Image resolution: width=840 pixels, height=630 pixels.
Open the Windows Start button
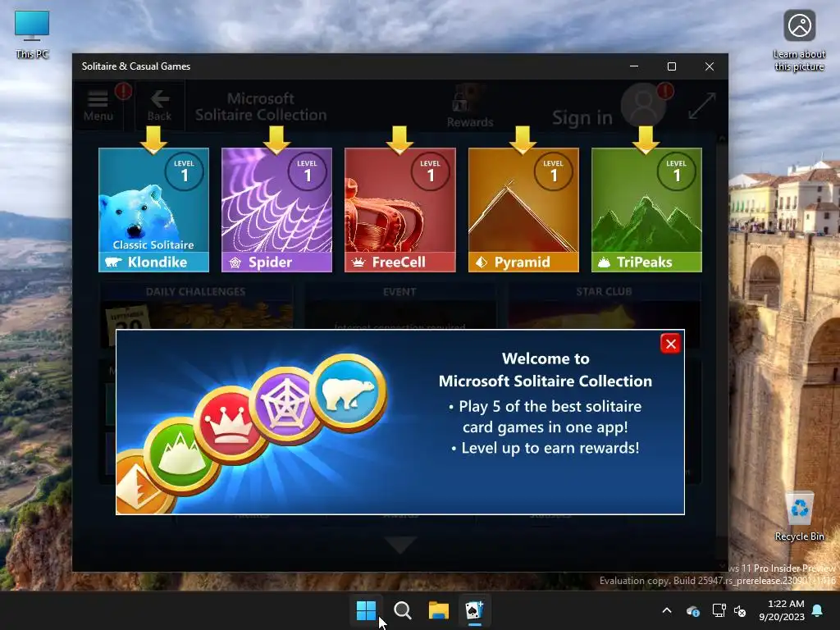(x=367, y=610)
